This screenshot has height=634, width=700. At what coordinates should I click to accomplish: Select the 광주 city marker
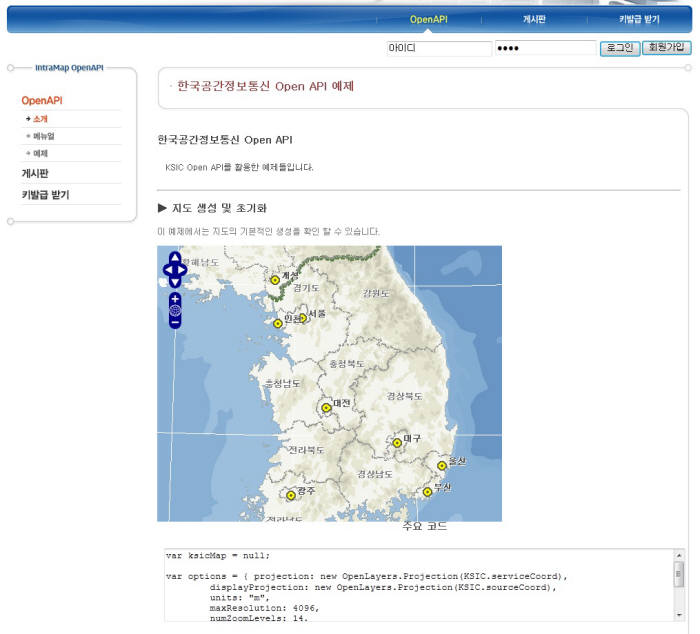coord(291,495)
